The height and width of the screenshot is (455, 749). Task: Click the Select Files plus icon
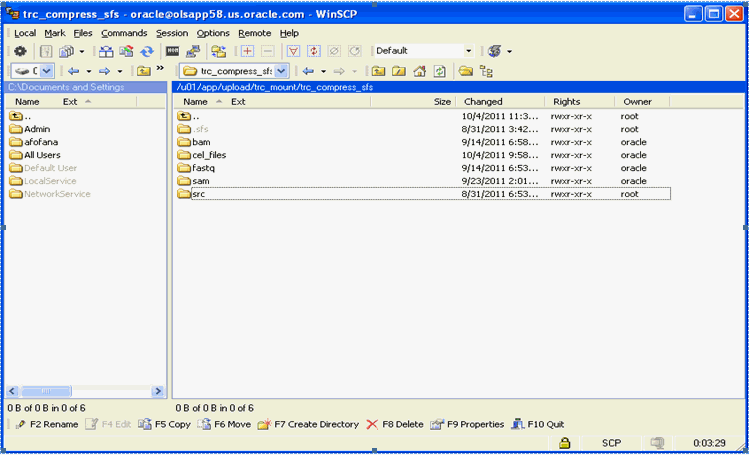click(247, 51)
